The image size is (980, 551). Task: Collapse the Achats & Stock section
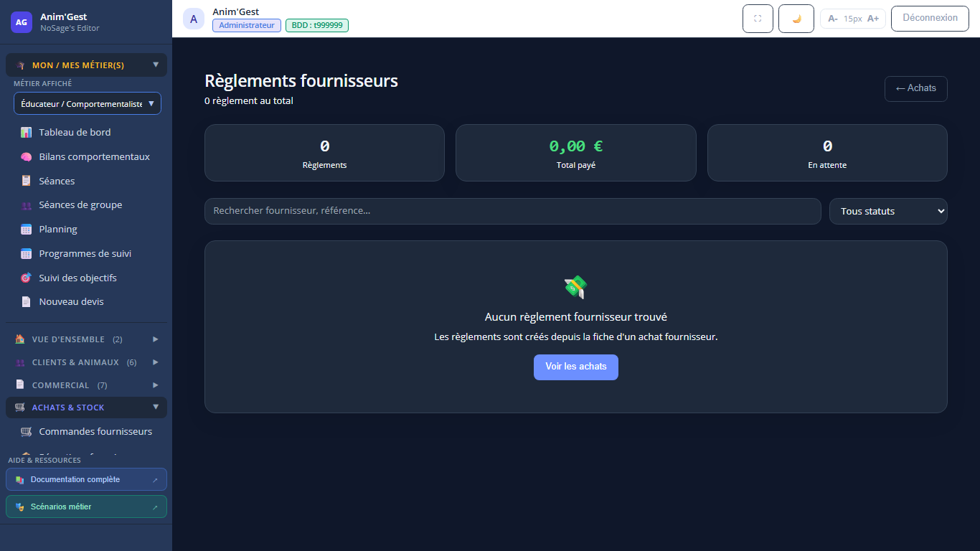pos(86,408)
